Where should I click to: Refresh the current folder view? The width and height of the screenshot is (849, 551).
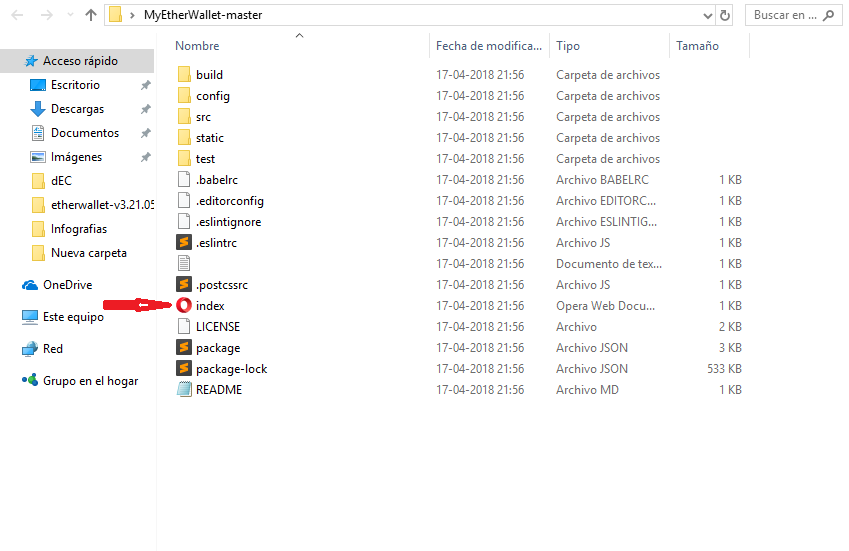(724, 15)
